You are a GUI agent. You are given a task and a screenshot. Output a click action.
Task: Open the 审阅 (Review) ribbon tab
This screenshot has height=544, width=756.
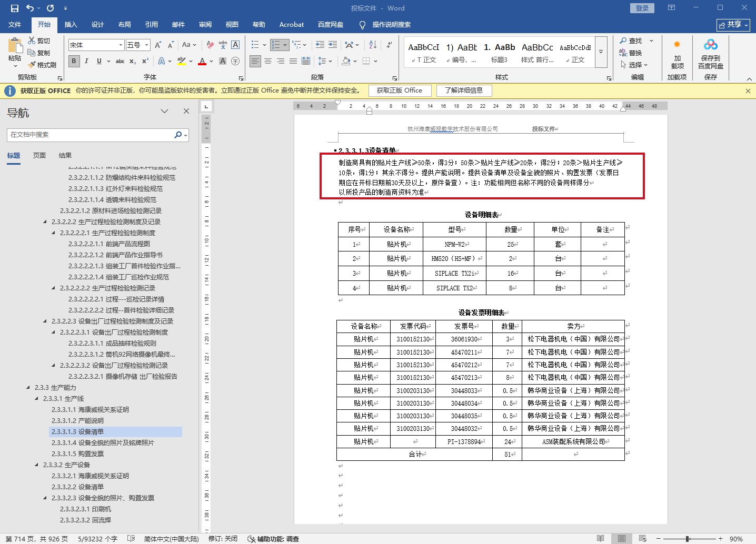(x=205, y=24)
